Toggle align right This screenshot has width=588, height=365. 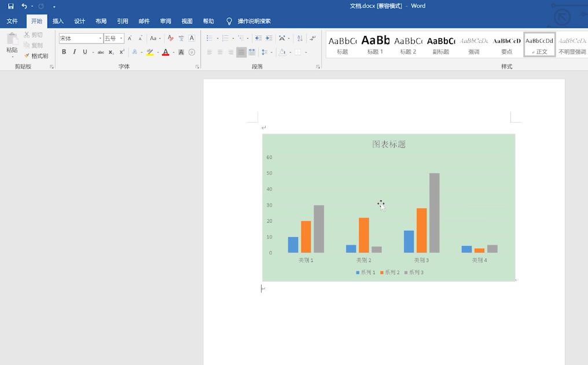[x=230, y=52]
